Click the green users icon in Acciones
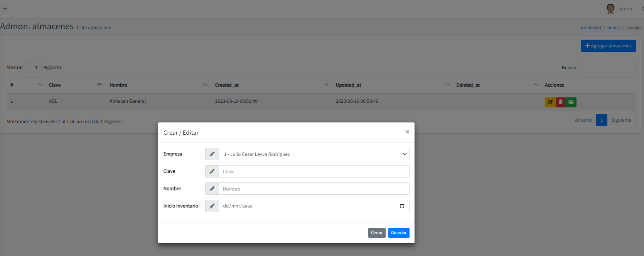The height and width of the screenshot is (256, 644). 571,102
